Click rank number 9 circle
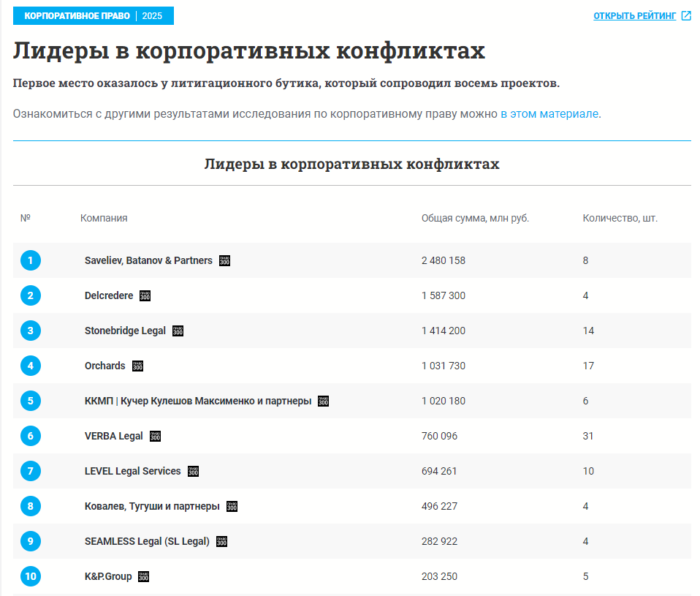Screen dimensions: 700x596 tap(31, 541)
